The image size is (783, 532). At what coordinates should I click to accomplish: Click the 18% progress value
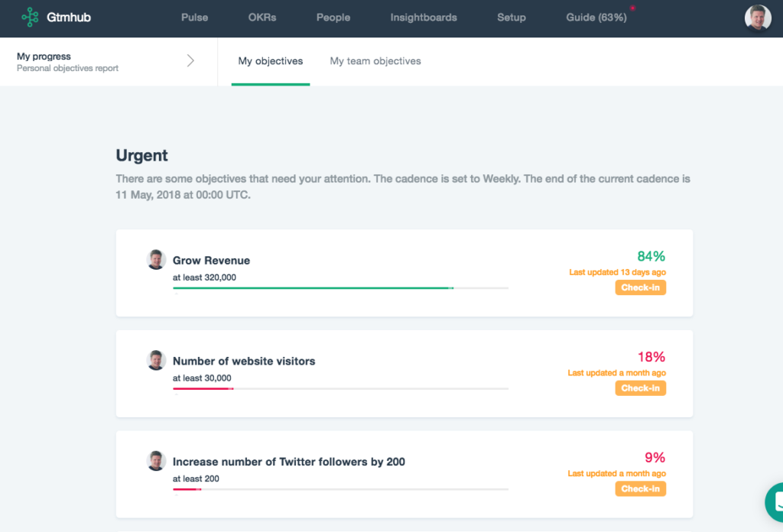651,357
